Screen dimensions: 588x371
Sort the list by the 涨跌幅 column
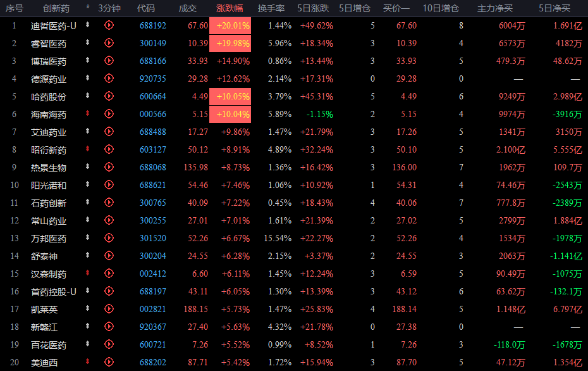pos(230,8)
